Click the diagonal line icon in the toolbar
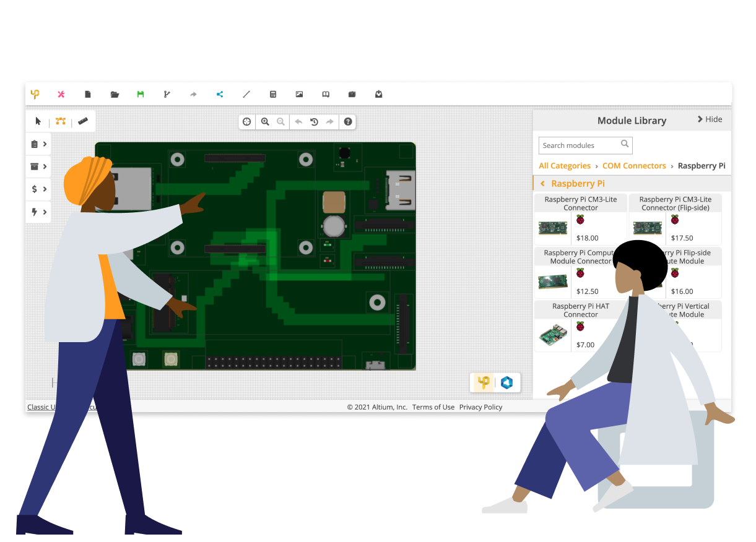The image size is (756, 542). tap(246, 94)
